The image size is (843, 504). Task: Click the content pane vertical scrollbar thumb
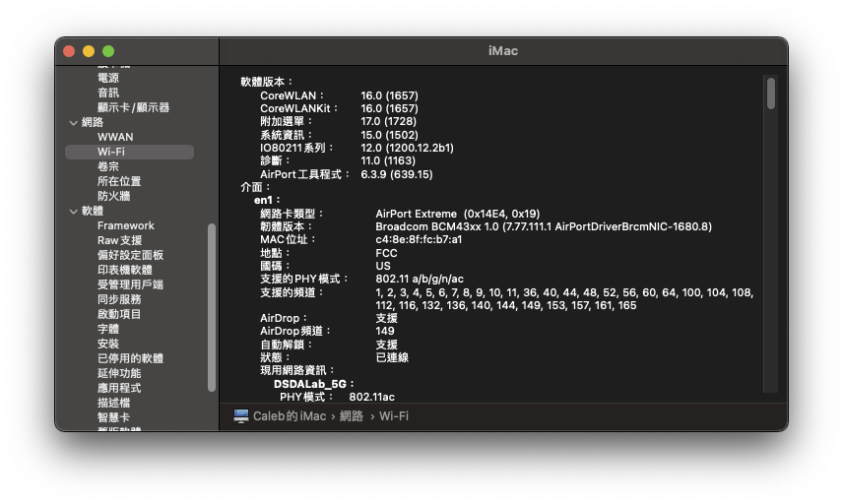pos(770,94)
